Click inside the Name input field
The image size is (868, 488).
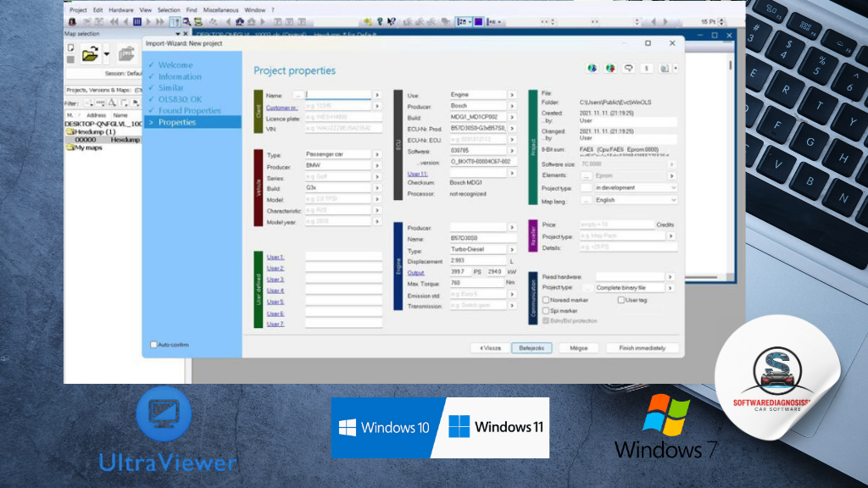339,94
